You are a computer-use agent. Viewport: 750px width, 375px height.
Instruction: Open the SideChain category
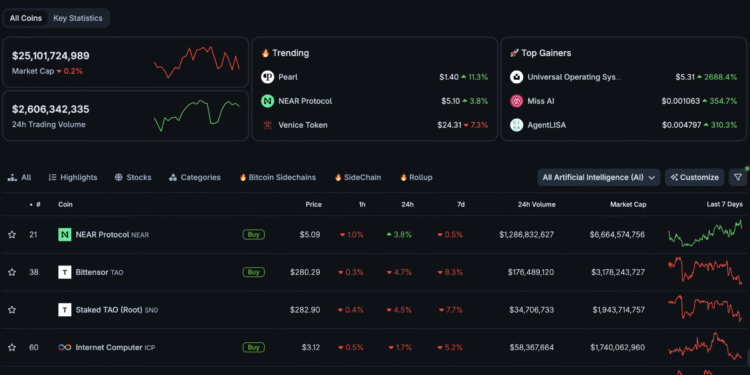click(x=358, y=177)
